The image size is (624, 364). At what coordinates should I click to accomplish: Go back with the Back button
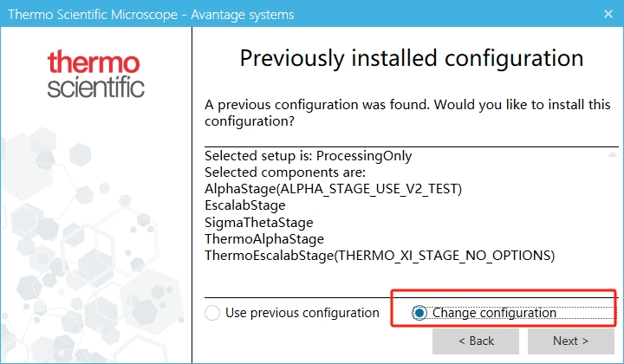tap(475, 341)
